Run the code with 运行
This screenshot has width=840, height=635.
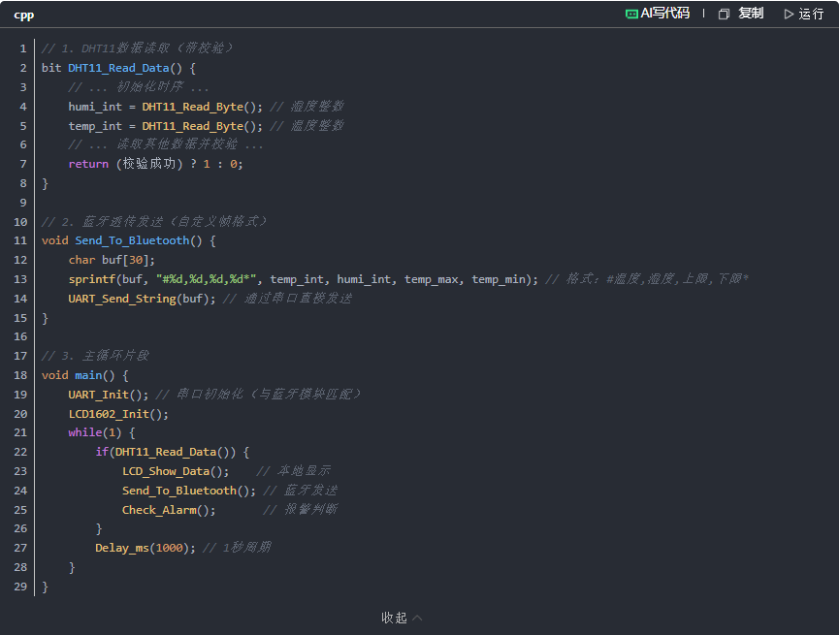pyautogui.click(x=803, y=14)
